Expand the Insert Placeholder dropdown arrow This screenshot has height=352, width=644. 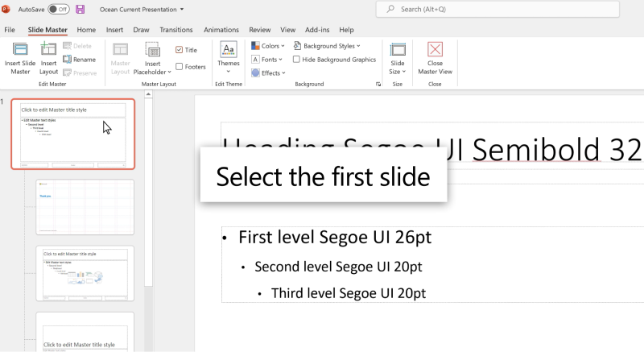click(x=169, y=72)
